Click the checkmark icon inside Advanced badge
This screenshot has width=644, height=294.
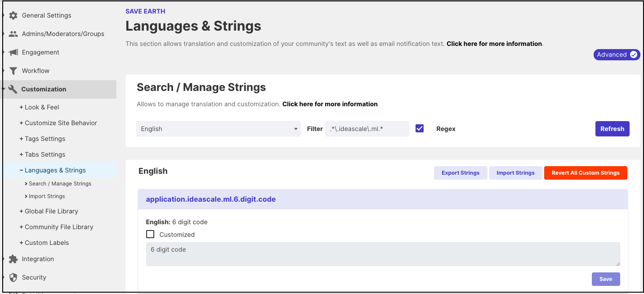pyautogui.click(x=634, y=54)
